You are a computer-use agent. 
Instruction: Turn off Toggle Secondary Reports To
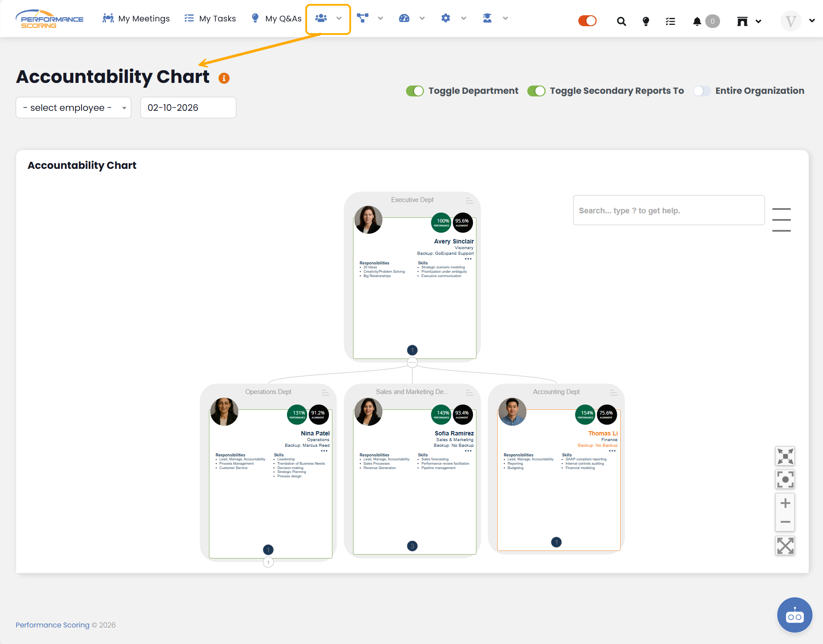pos(536,91)
